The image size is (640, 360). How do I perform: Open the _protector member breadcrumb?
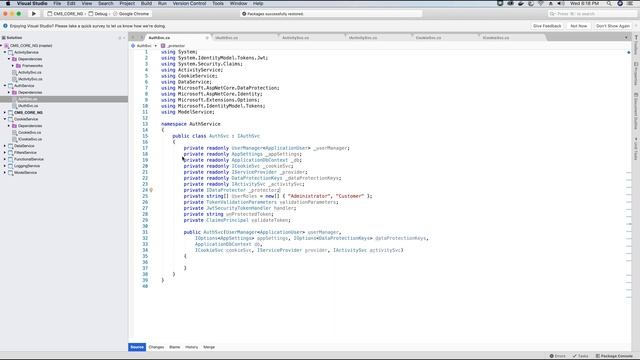(173, 46)
